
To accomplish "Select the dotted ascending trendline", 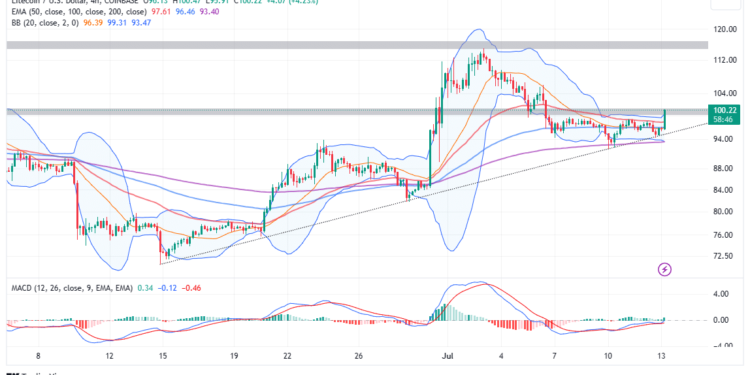I will click(x=433, y=194).
